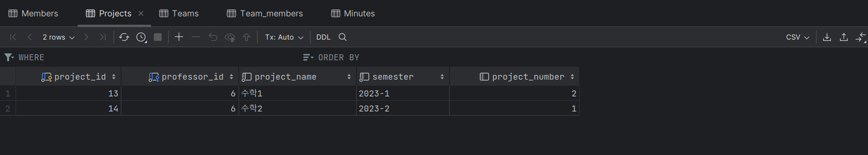
Task: Submit changes with the up arrow icon
Action: click(x=247, y=37)
